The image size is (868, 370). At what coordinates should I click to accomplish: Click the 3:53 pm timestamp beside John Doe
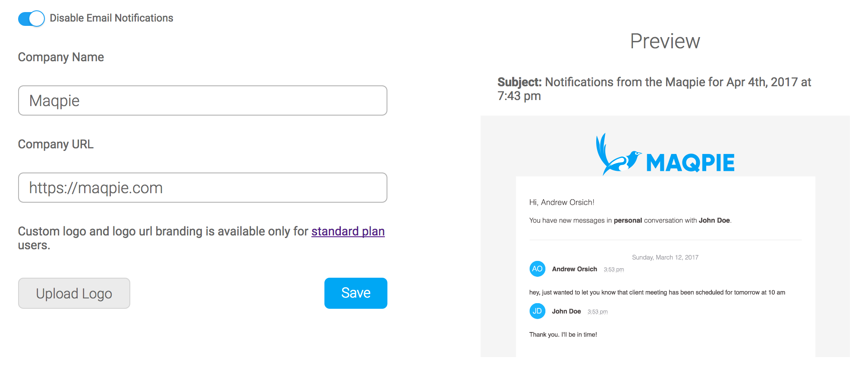[x=598, y=311]
